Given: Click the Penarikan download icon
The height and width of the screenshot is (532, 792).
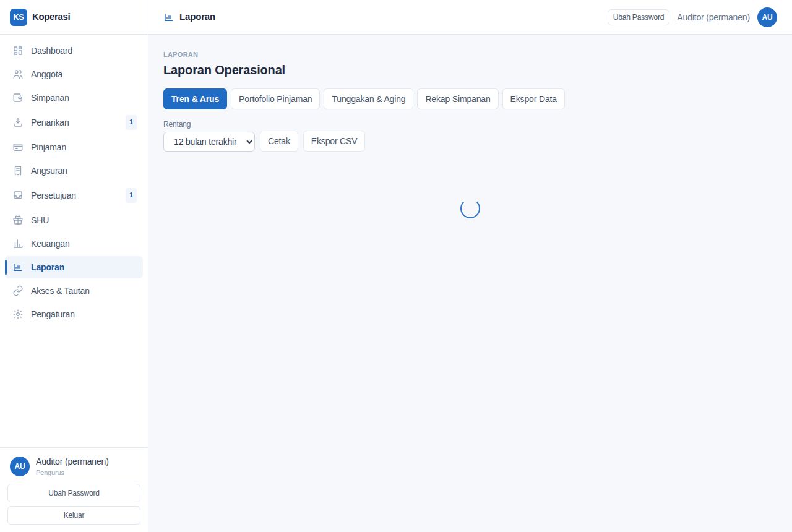Looking at the screenshot, I should [x=18, y=122].
